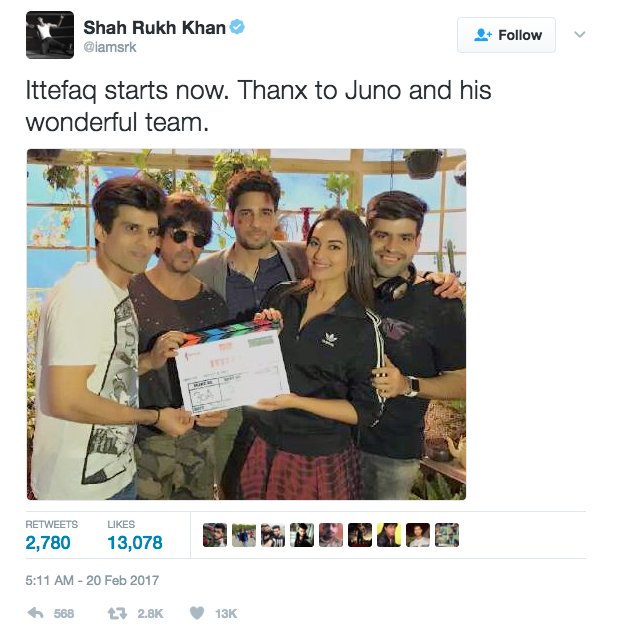Screen dimensions: 618x638
Task: Open the tweet options chevron menu
Action: (580, 35)
